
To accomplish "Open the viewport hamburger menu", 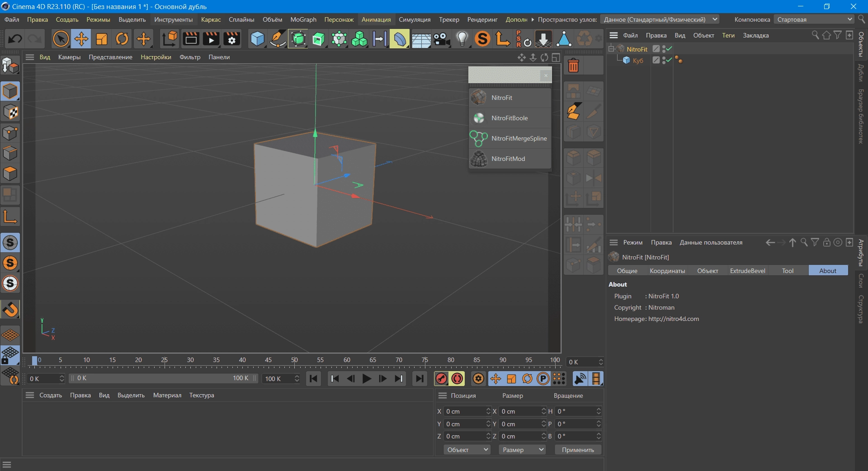I will 30,57.
